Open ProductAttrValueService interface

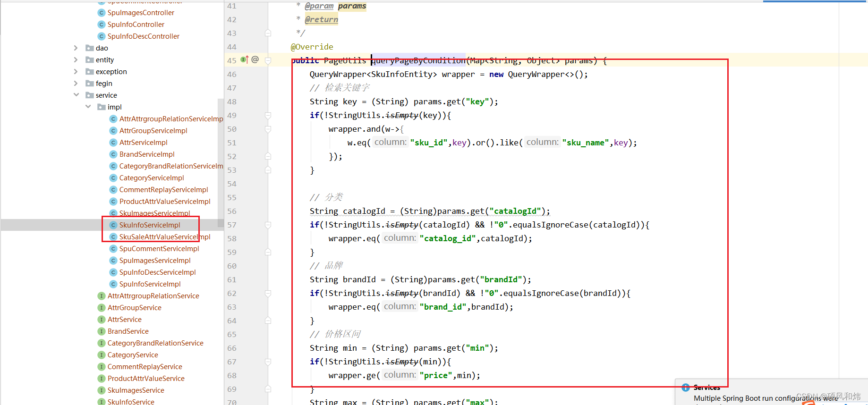tap(146, 379)
